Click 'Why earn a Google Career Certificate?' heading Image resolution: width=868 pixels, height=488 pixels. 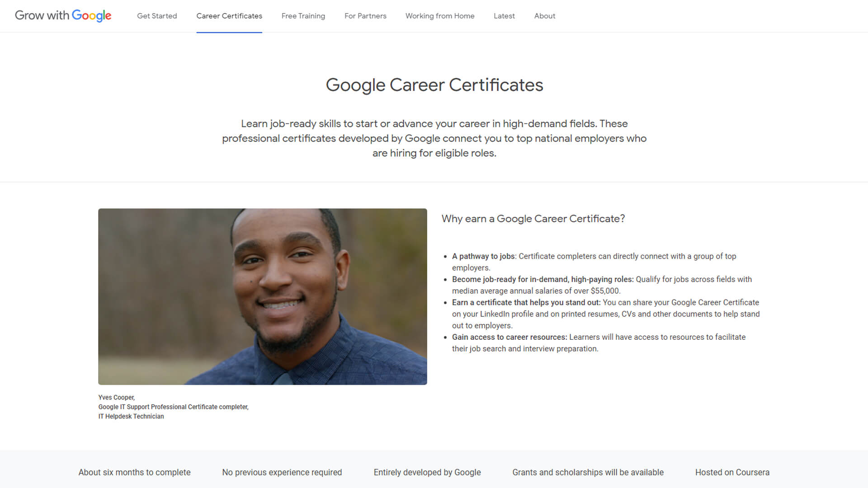533,219
